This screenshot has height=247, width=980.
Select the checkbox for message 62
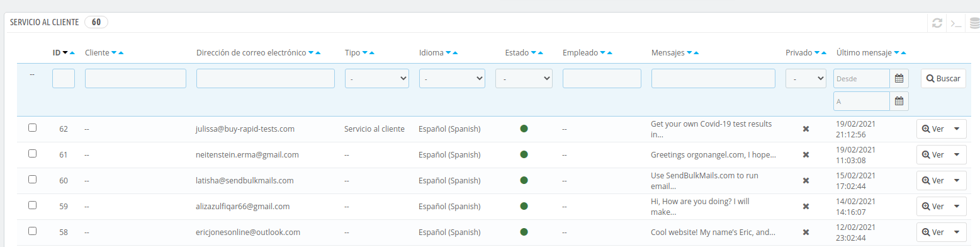click(33, 127)
